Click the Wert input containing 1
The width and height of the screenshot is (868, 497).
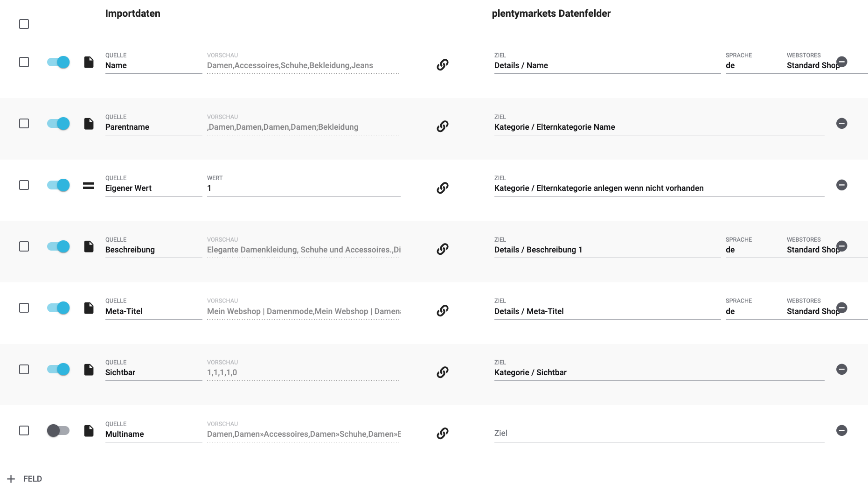coord(303,188)
